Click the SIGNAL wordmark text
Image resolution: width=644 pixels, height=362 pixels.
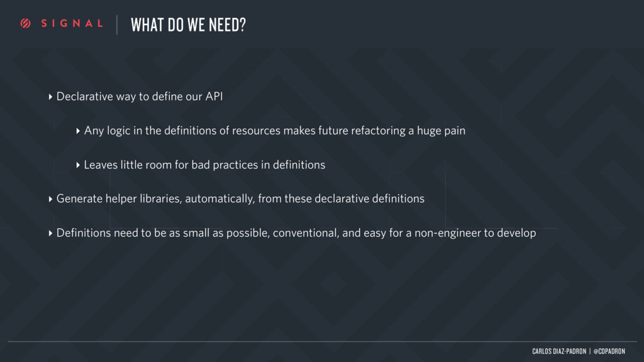[x=72, y=24]
